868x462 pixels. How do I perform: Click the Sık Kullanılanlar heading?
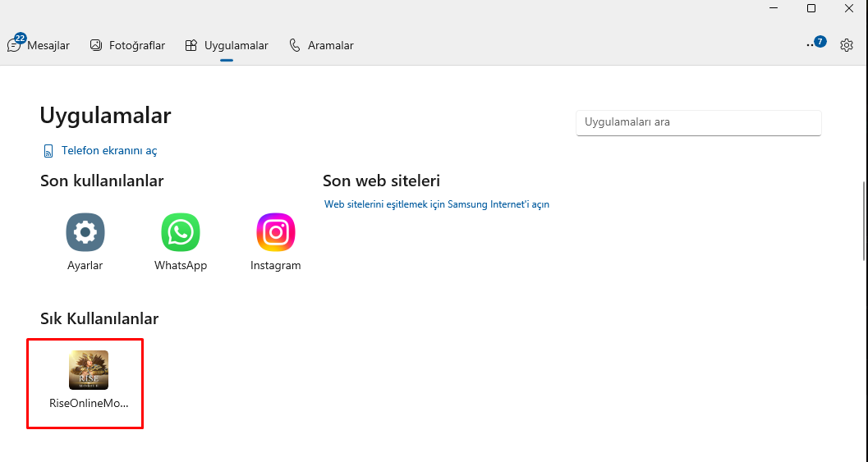(x=99, y=318)
